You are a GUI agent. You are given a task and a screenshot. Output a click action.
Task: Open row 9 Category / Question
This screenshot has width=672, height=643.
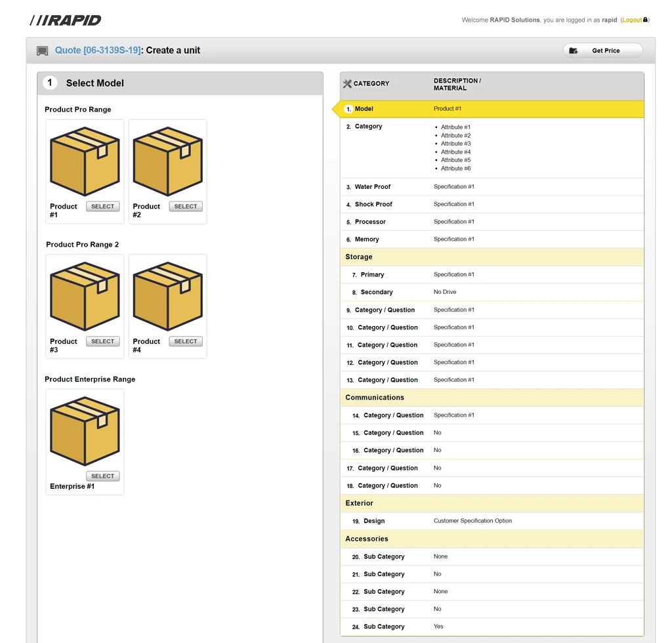point(492,310)
